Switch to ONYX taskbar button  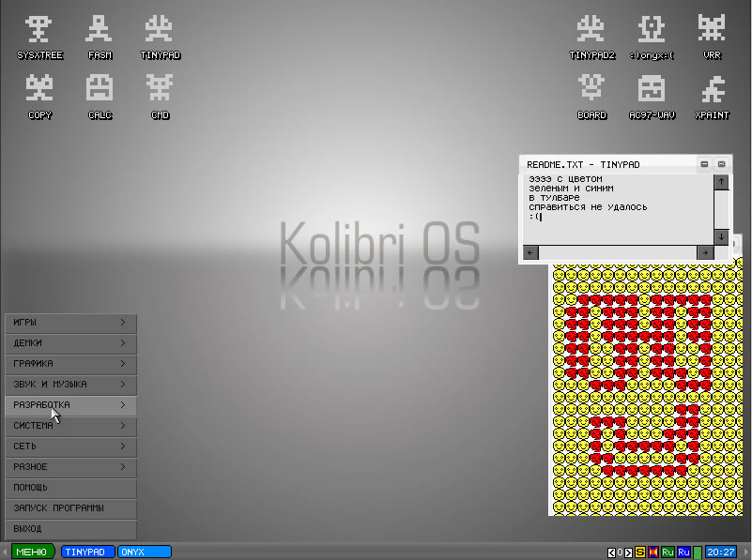[145, 552]
